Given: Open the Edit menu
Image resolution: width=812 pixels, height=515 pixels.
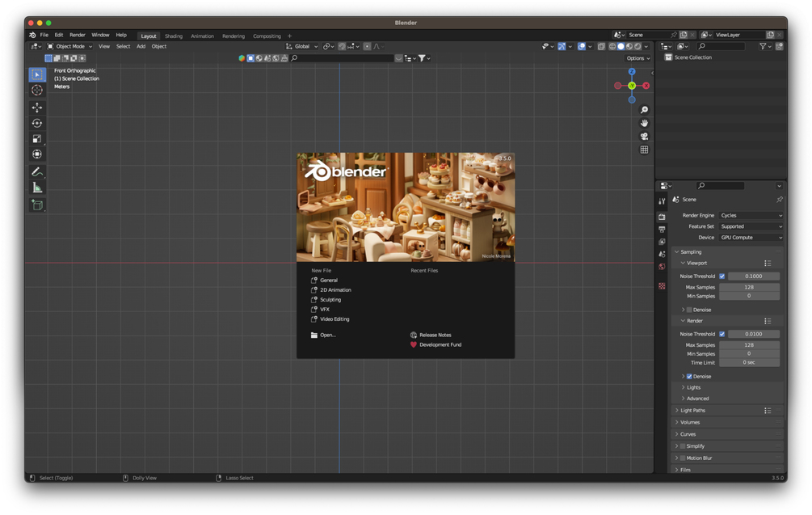Looking at the screenshot, I should pyautogui.click(x=58, y=36).
